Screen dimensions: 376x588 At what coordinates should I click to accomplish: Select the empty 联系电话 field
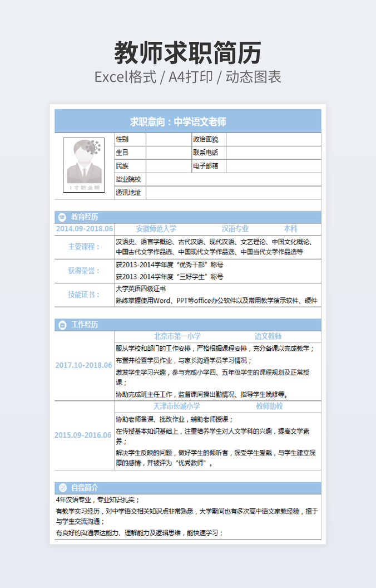click(x=273, y=153)
